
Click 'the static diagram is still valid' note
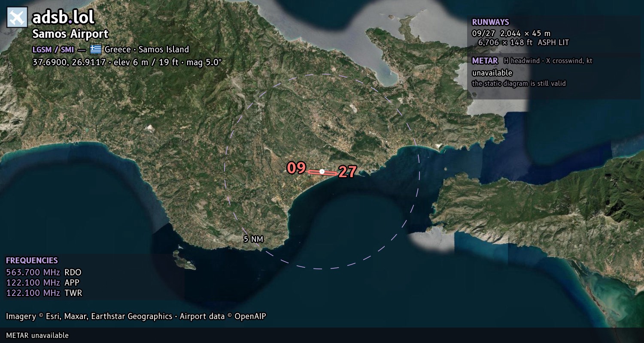(x=519, y=84)
